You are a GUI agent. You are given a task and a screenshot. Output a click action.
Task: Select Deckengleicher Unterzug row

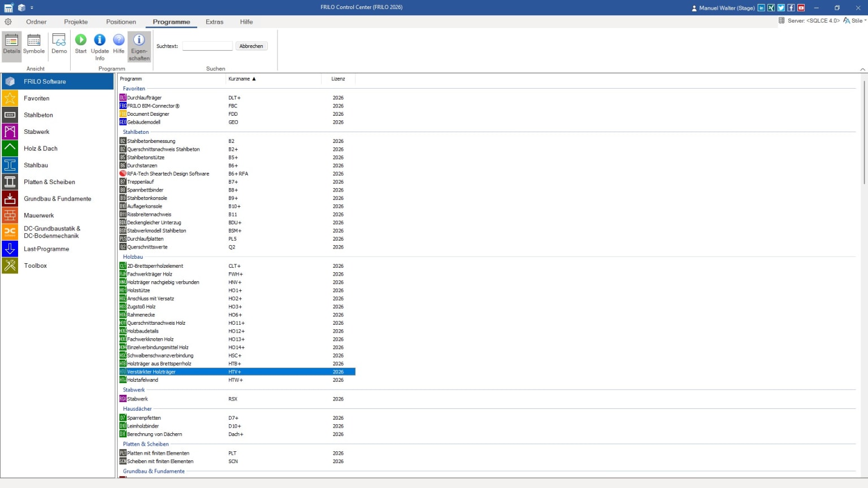point(237,223)
